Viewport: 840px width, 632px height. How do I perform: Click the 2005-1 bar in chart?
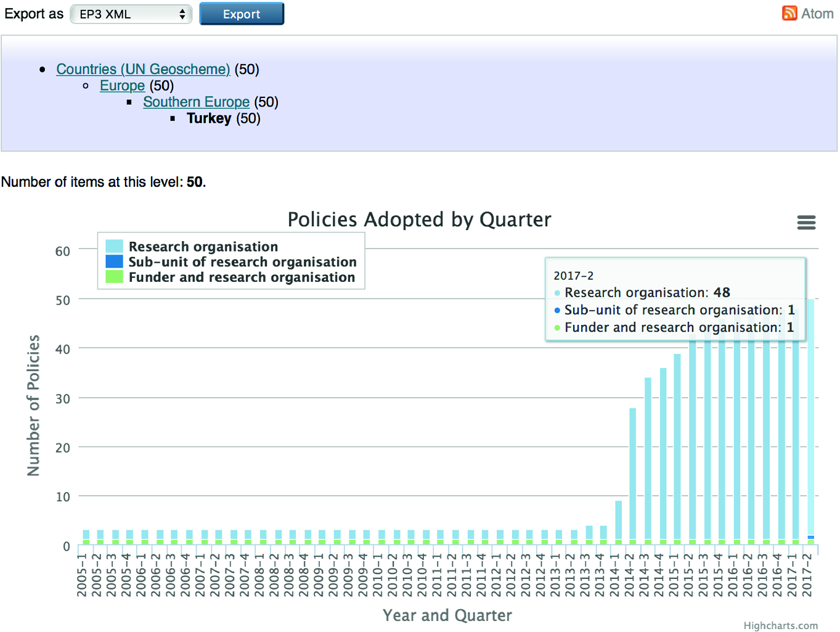(x=86, y=537)
